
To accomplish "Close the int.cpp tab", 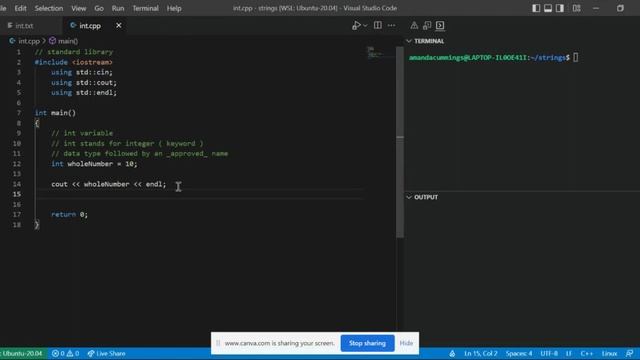I will click(x=118, y=25).
